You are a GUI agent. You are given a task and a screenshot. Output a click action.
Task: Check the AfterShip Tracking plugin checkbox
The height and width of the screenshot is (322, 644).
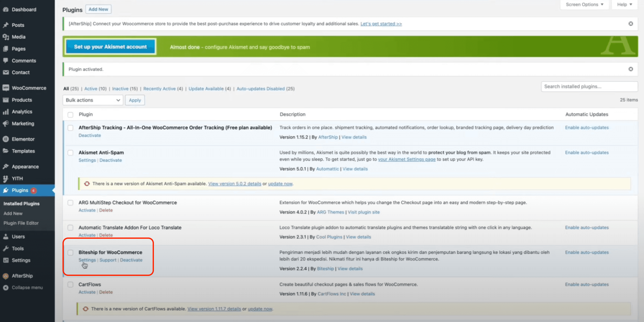click(x=70, y=128)
